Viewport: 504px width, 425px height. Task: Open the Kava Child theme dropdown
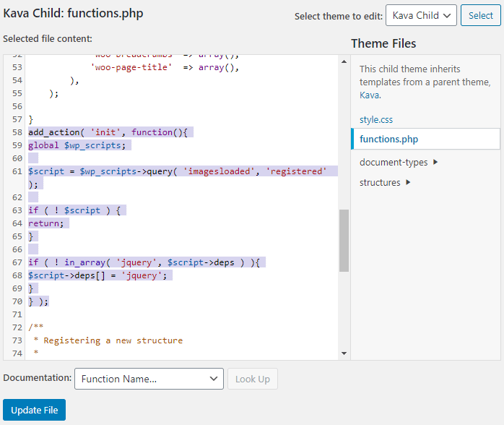click(x=421, y=15)
